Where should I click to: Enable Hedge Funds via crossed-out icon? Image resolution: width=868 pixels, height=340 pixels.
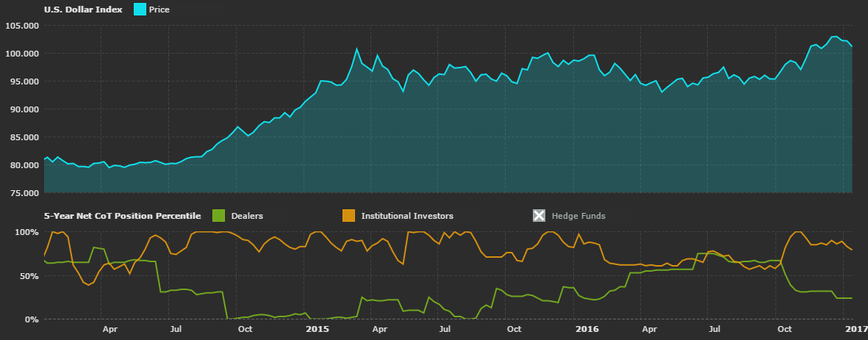tap(539, 215)
